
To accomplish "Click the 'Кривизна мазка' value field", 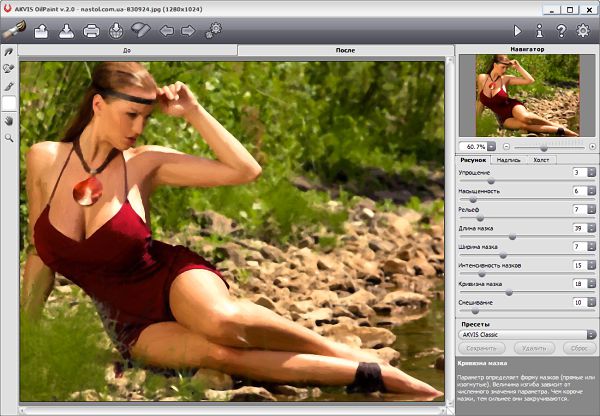I will tap(578, 283).
